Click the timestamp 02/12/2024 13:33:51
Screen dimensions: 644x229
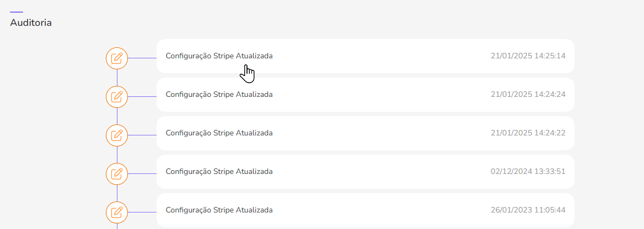click(x=528, y=172)
